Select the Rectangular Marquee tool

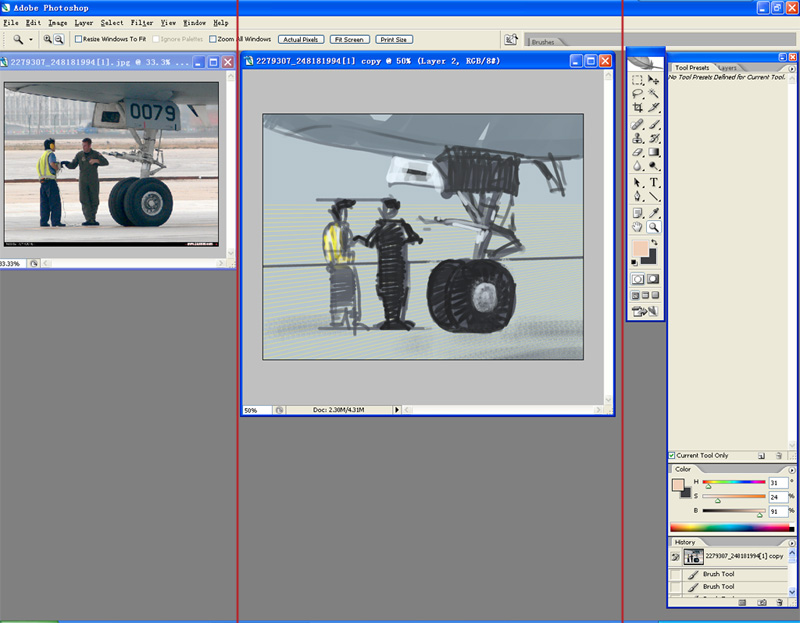[x=637, y=80]
